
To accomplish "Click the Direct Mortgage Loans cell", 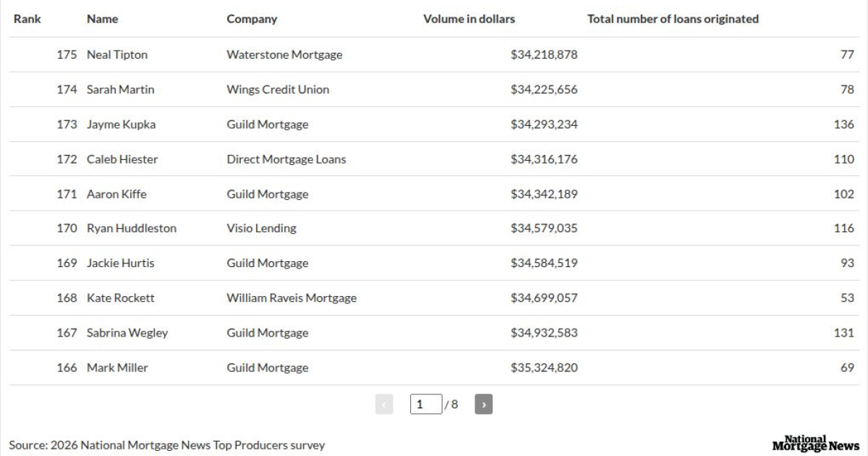I will pyautogui.click(x=286, y=159).
